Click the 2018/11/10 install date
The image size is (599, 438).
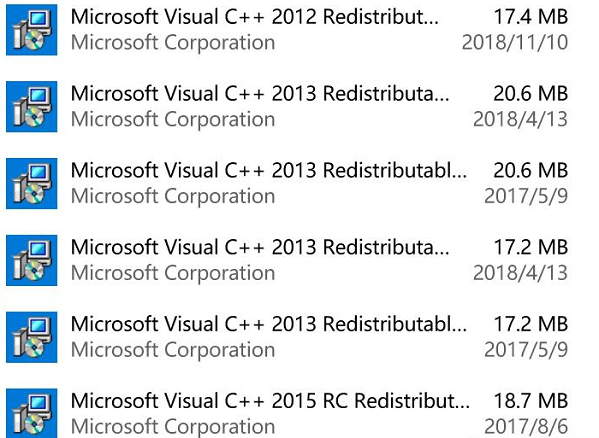[515, 42]
